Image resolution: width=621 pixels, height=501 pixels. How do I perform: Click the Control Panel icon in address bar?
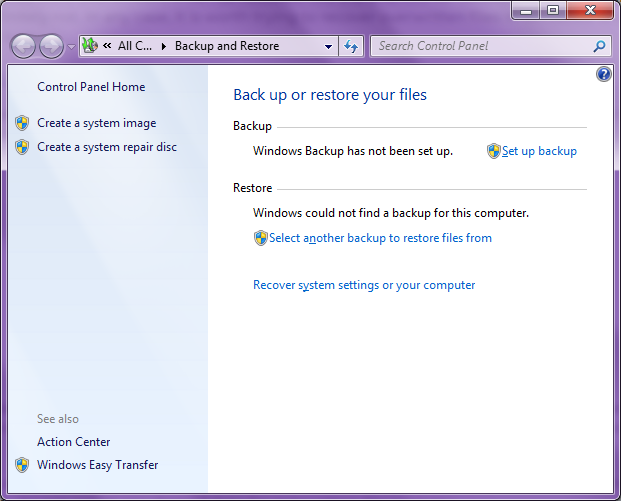pos(90,46)
